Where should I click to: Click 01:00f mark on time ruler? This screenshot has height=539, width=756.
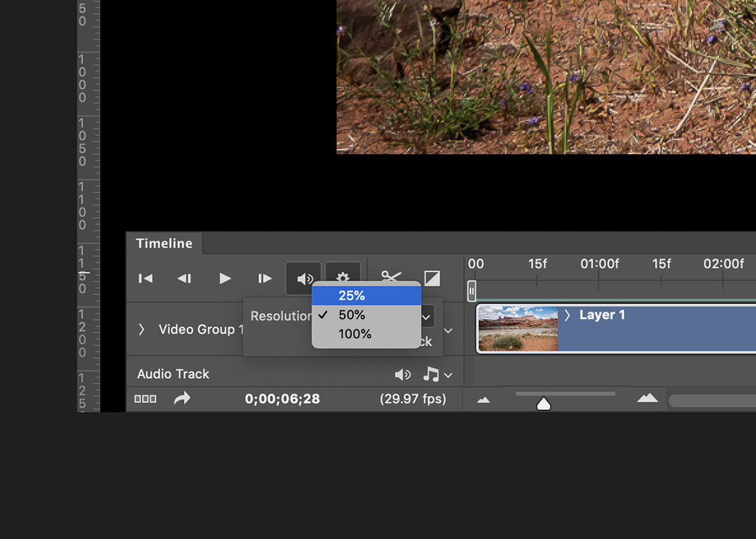599,264
